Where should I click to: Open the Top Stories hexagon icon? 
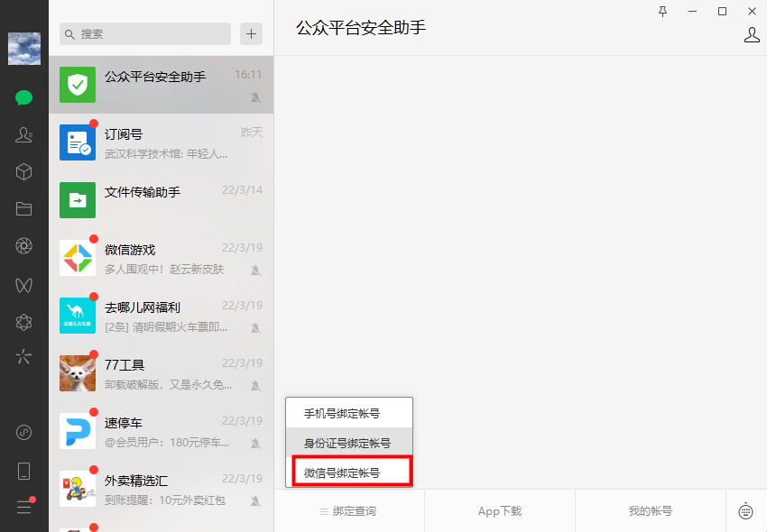[x=23, y=322]
